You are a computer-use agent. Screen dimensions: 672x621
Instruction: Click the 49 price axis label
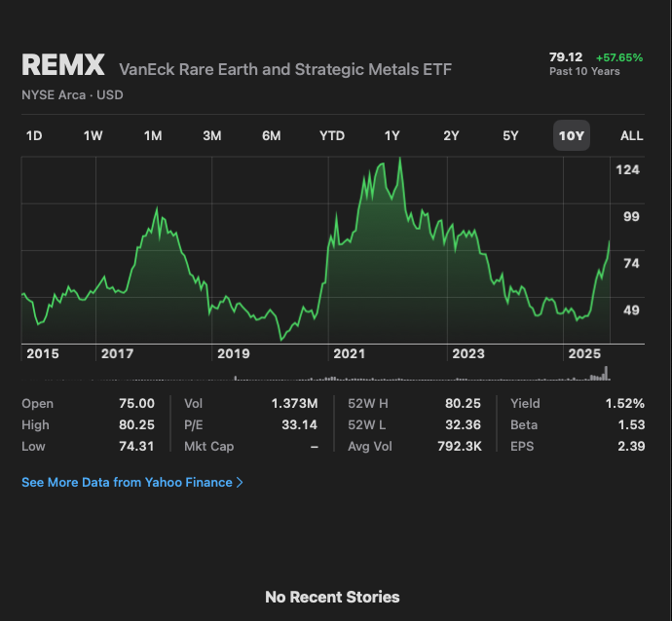tap(631, 310)
